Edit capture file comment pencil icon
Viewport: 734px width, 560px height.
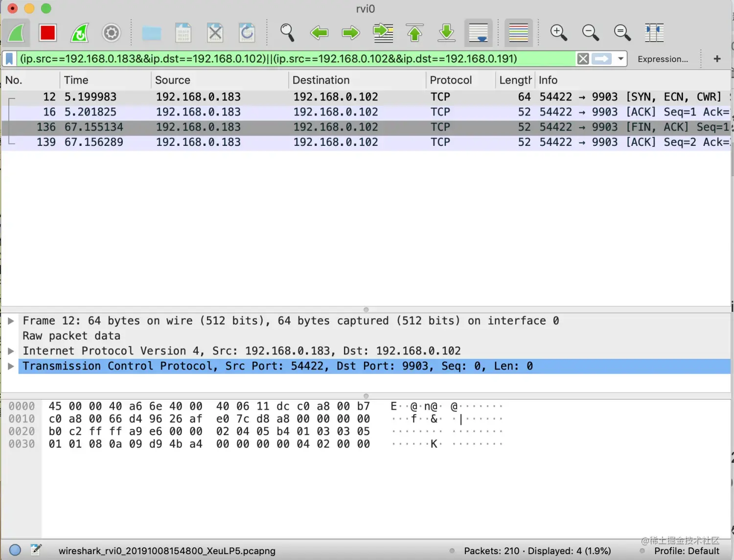pos(36,550)
